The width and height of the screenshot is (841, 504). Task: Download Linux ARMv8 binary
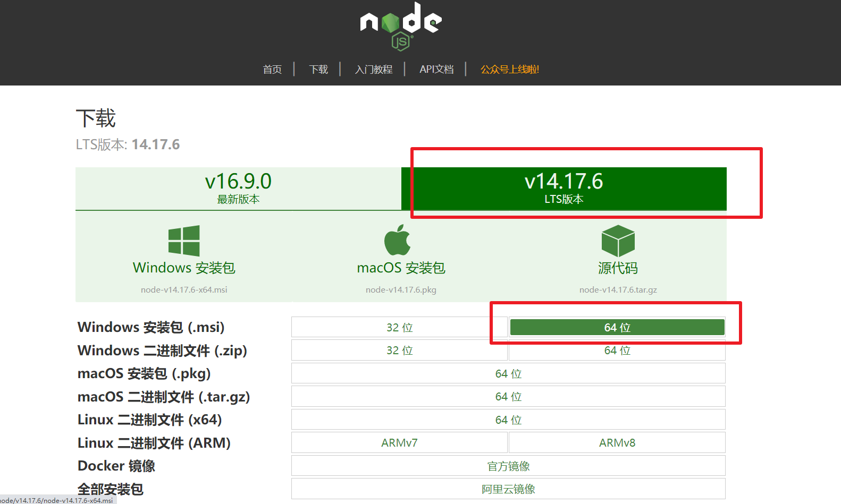617,443
